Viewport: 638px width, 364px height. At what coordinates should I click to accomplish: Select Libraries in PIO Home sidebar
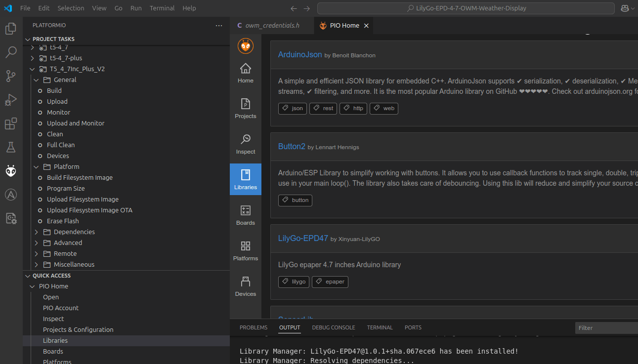click(x=246, y=179)
